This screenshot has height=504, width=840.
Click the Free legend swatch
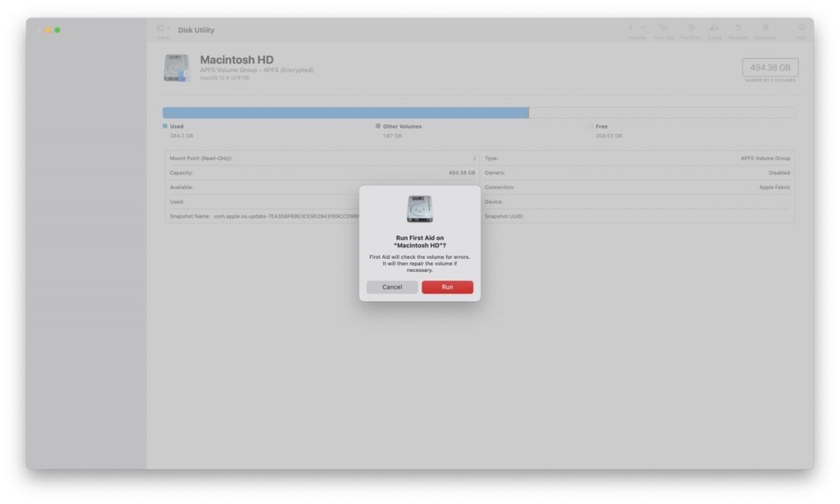pyautogui.click(x=591, y=126)
